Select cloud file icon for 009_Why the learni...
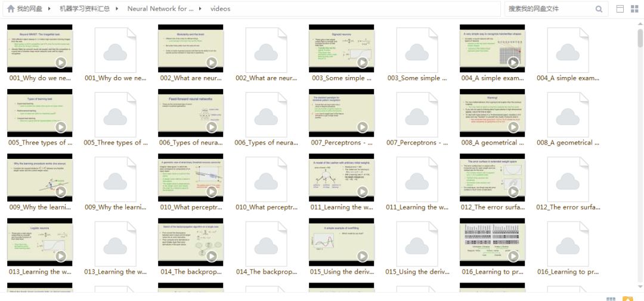 [116, 179]
